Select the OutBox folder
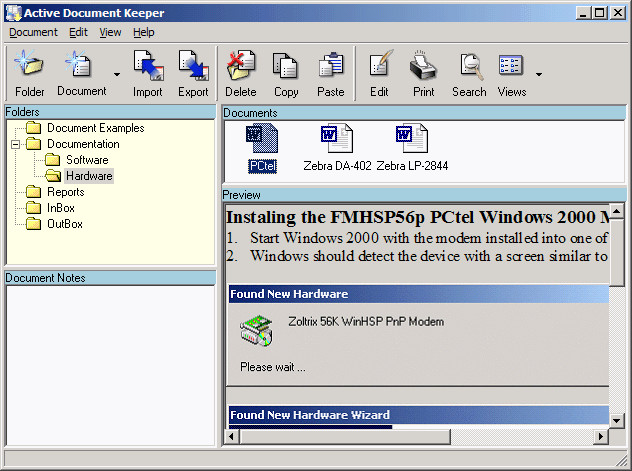 (64, 224)
